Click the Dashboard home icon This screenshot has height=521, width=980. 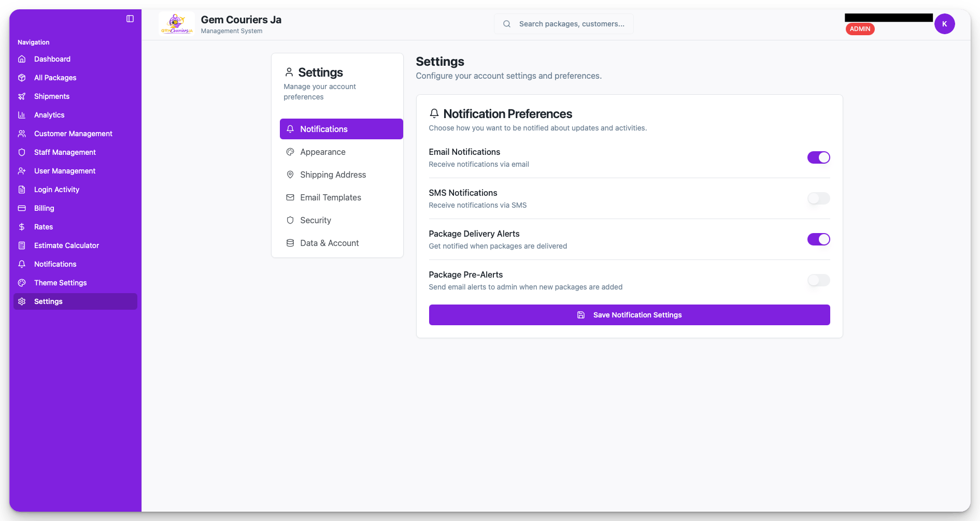point(22,59)
